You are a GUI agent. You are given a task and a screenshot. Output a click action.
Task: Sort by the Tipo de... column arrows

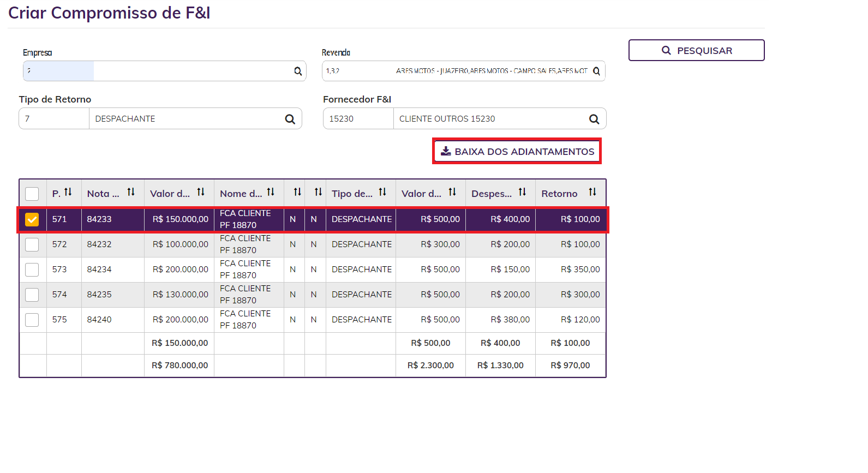coord(382,192)
